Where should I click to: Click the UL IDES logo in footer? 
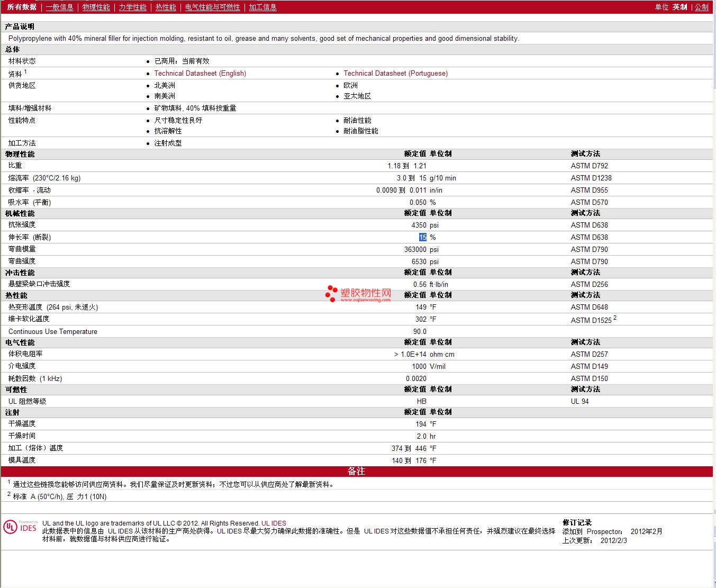tap(20, 527)
